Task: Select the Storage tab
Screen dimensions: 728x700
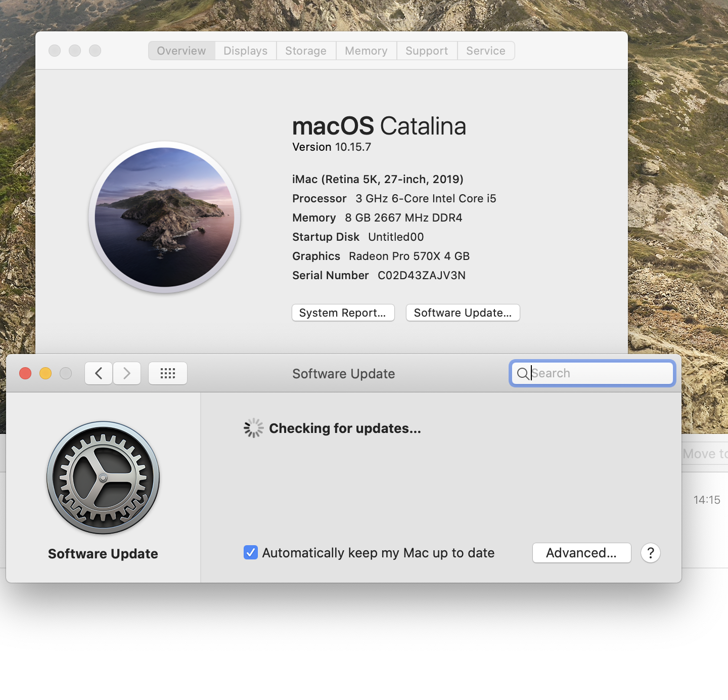Action: [306, 51]
